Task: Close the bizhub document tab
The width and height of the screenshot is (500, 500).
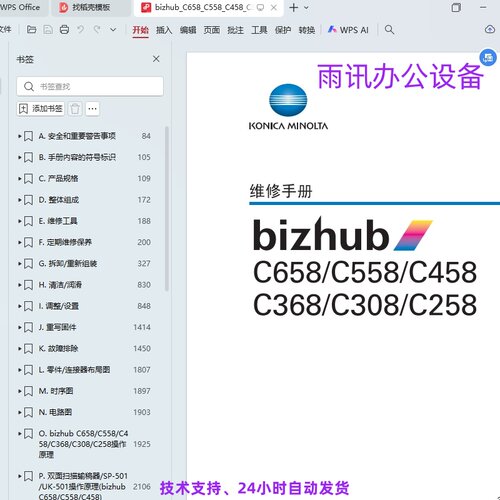Action: point(274,7)
